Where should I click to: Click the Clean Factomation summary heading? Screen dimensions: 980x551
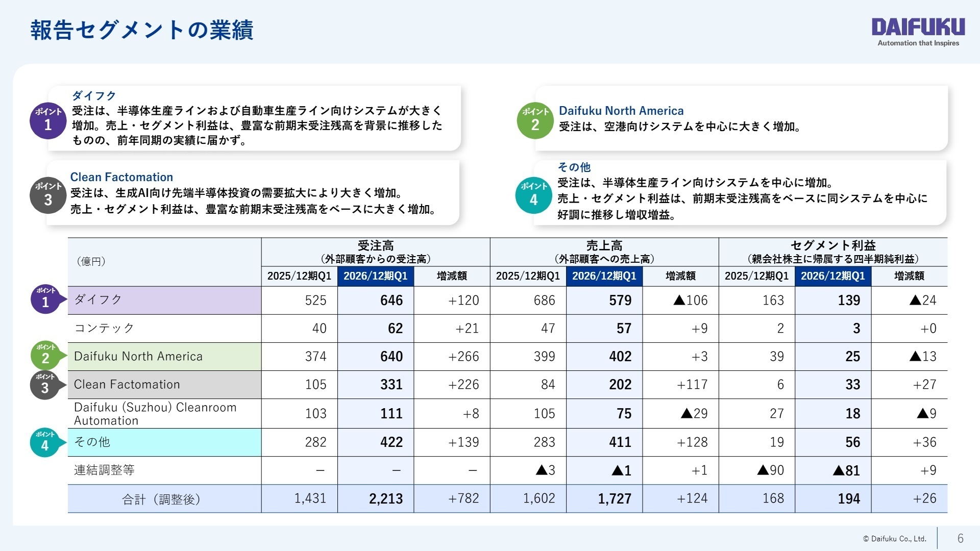pos(121,177)
